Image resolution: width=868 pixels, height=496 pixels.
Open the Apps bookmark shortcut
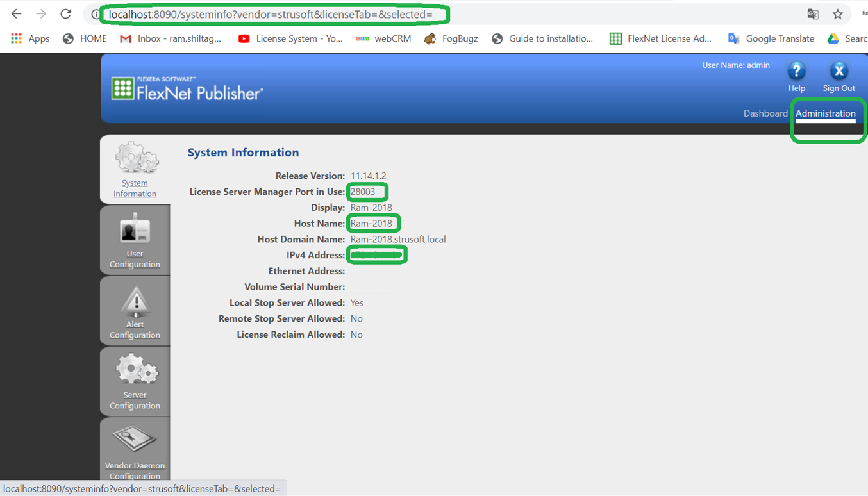click(x=29, y=38)
